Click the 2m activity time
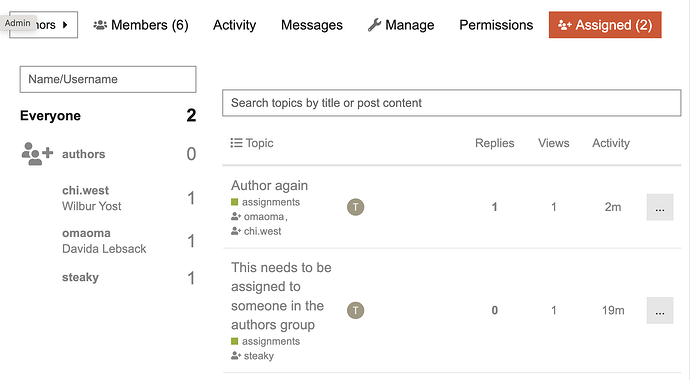 point(613,207)
